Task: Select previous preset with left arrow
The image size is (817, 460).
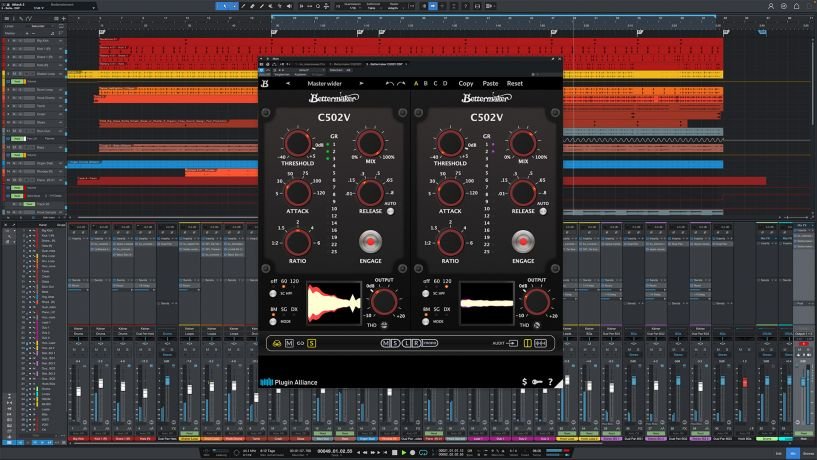Action: [x=289, y=84]
